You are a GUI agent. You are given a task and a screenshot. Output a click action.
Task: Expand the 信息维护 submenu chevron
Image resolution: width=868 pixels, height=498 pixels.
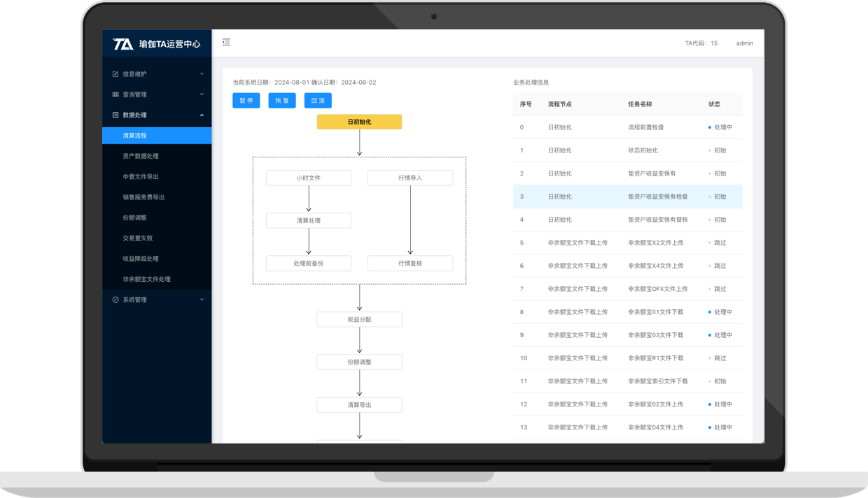(202, 74)
